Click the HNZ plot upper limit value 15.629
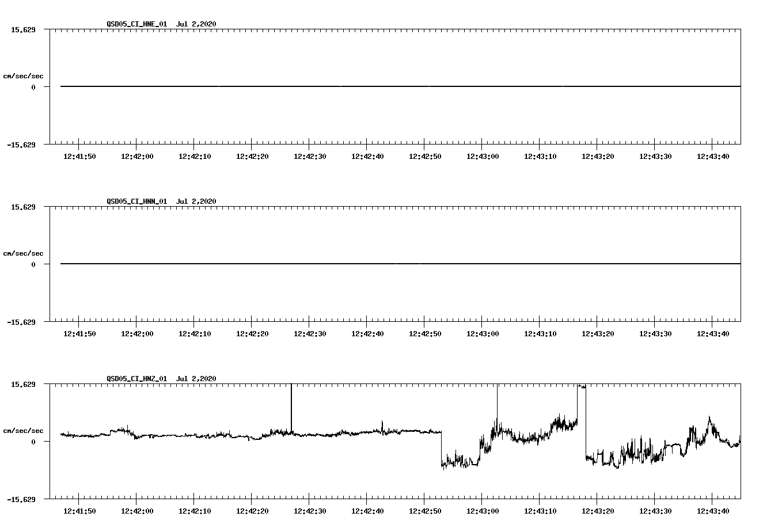Screen dimensions: 782x532 pyautogui.click(x=23, y=384)
